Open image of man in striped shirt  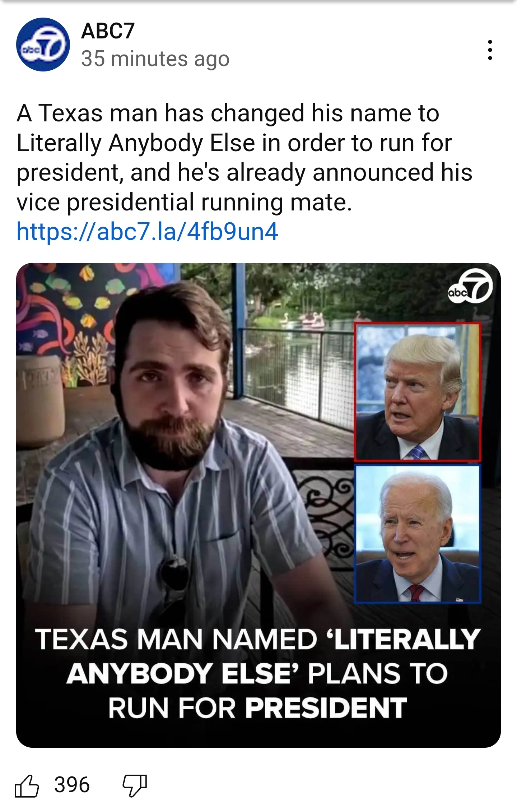point(258,505)
